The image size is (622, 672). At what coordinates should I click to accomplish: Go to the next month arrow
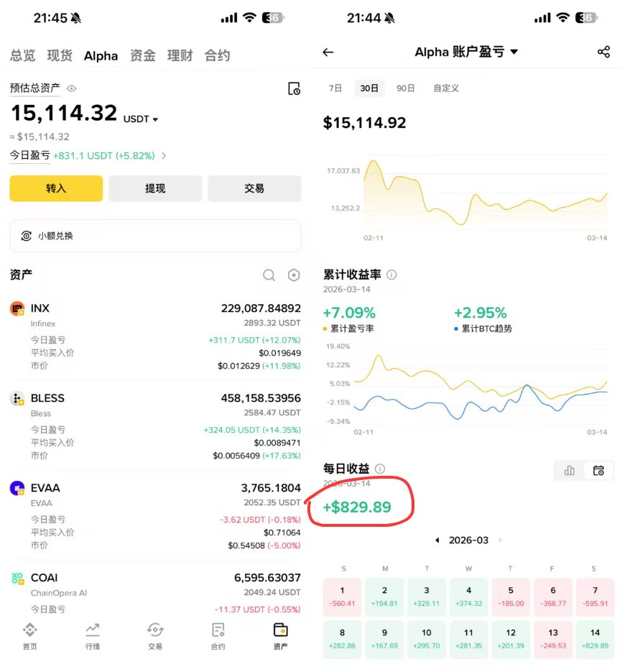500,540
